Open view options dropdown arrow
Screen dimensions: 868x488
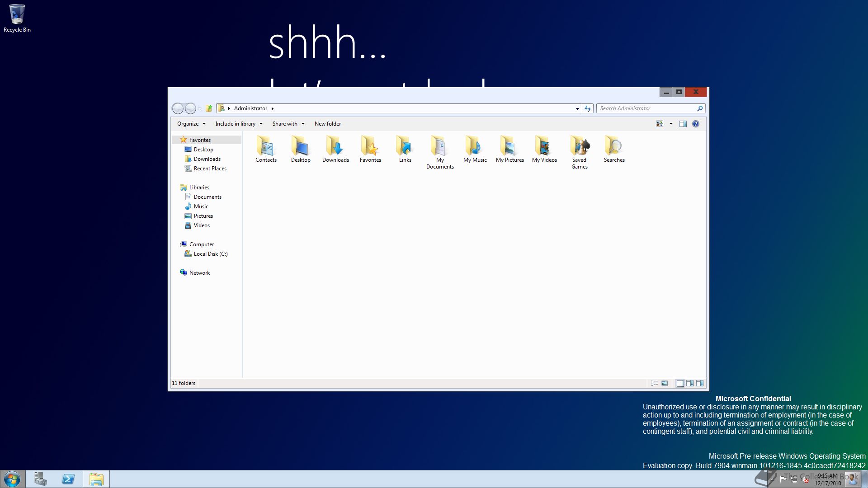tap(671, 124)
